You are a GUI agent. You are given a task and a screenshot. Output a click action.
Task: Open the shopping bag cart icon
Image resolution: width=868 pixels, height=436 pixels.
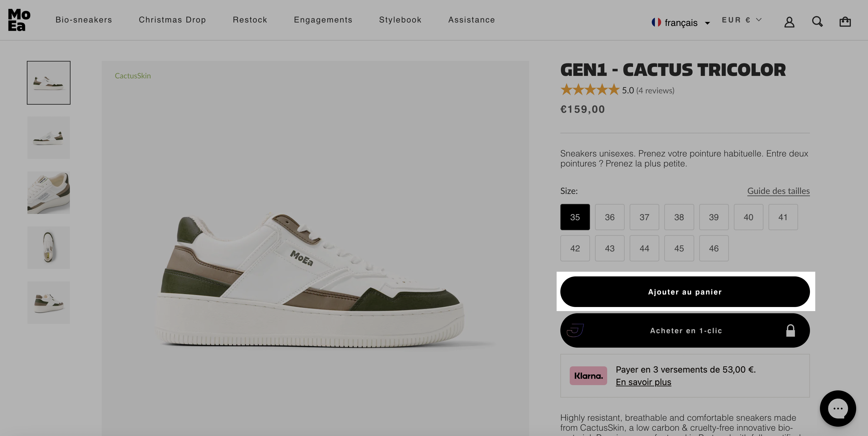[845, 22]
